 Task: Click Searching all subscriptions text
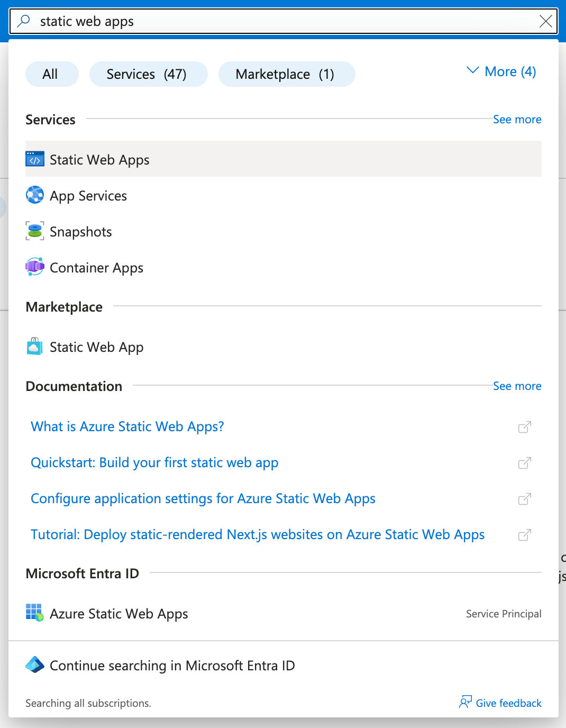pos(88,703)
